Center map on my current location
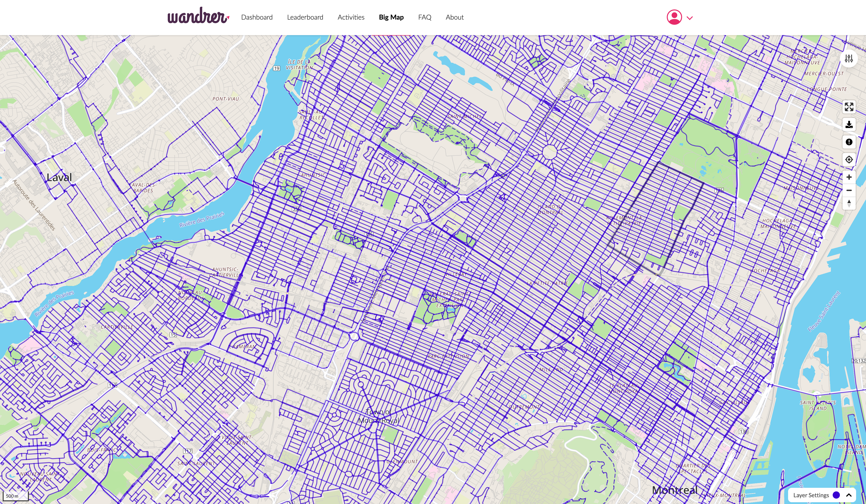This screenshot has width=866, height=504. click(x=849, y=160)
